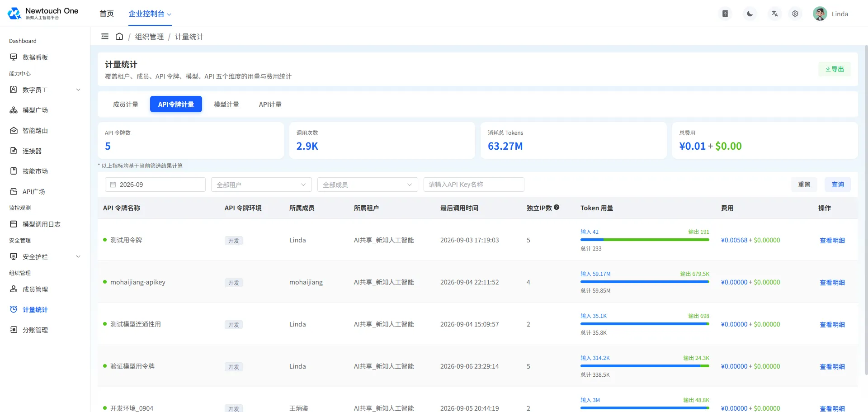Open the help document icon in header
The image size is (868, 412).
(x=725, y=14)
